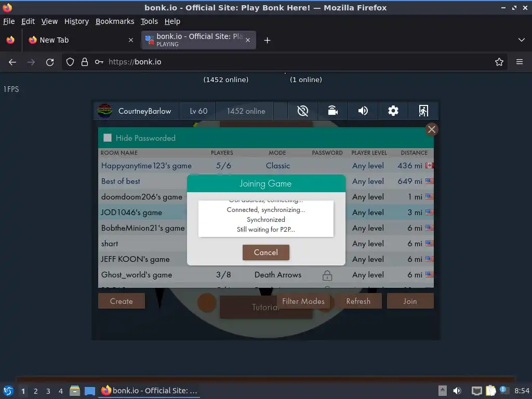Image resolution: width=532 pixels, height=399 pixels.
Task: Sort by PLAYERS column header
Action: click(222, 153)
